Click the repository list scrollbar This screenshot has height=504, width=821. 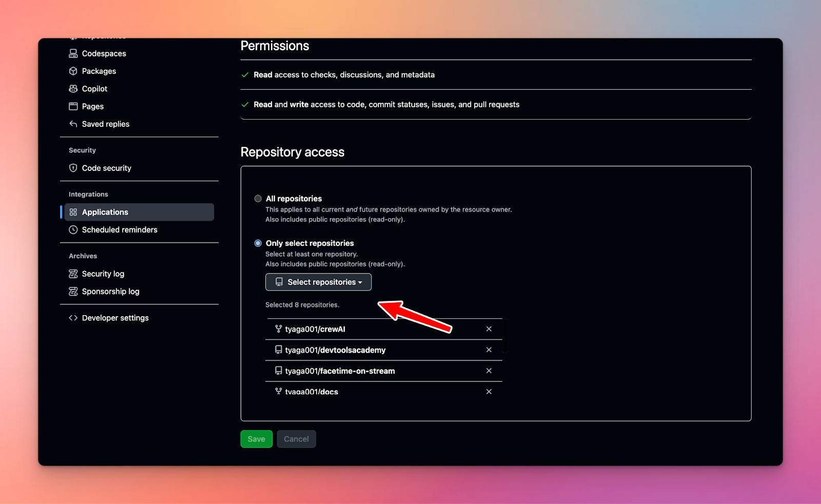(x=505, y=336)
